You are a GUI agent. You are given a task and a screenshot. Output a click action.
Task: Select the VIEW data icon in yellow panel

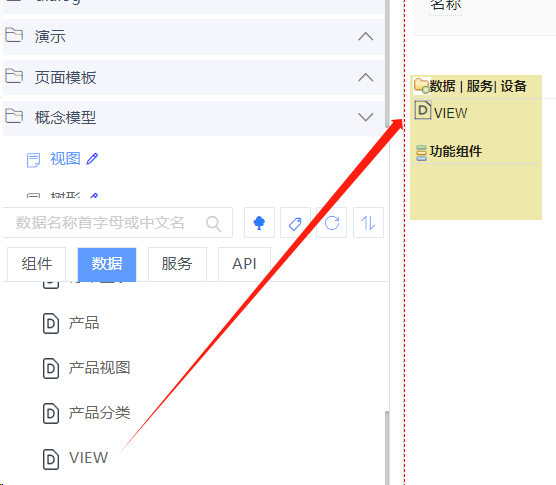pyautogui.click(x=423, y=110)
